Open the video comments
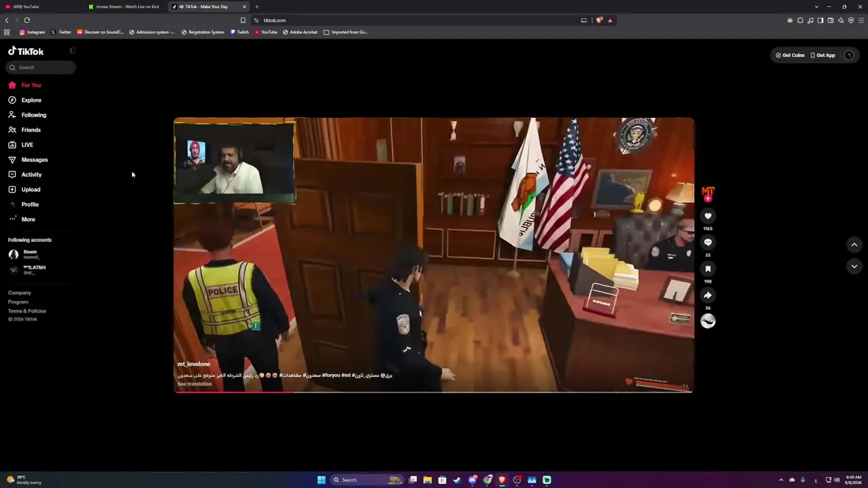This screenshot has height=488, width=868. 708,243
